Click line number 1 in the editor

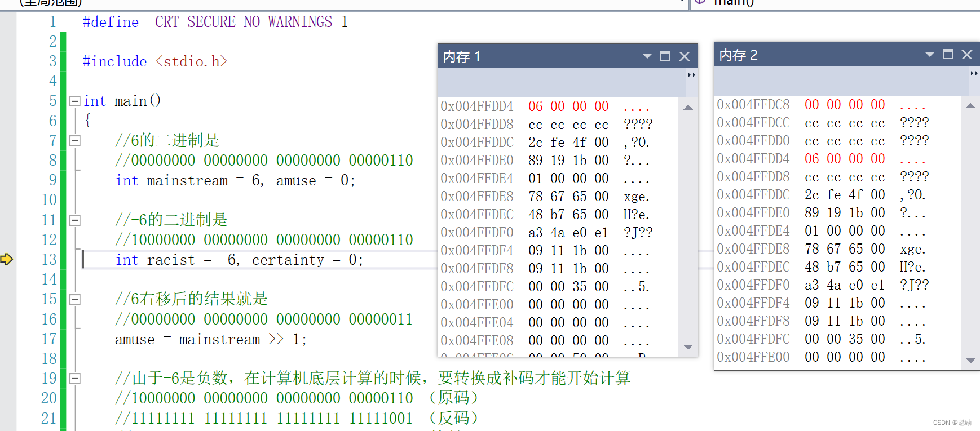point(53,22)
